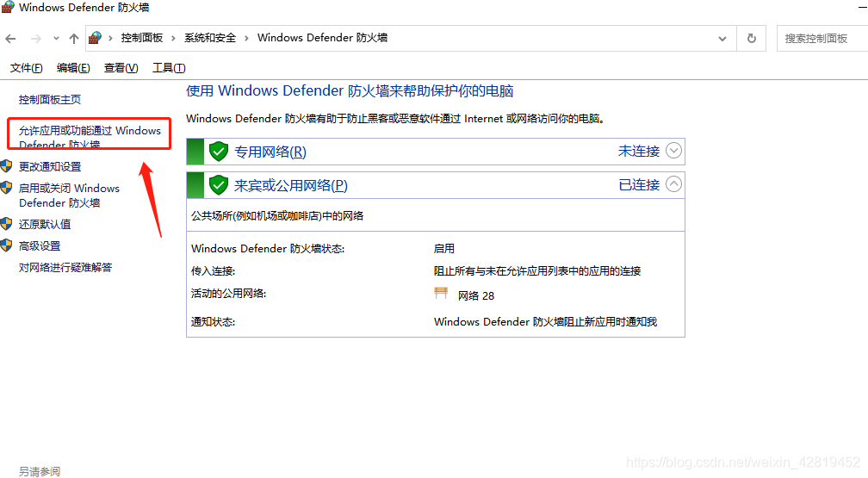Click firewall icon in address bar

pos(96,38)
